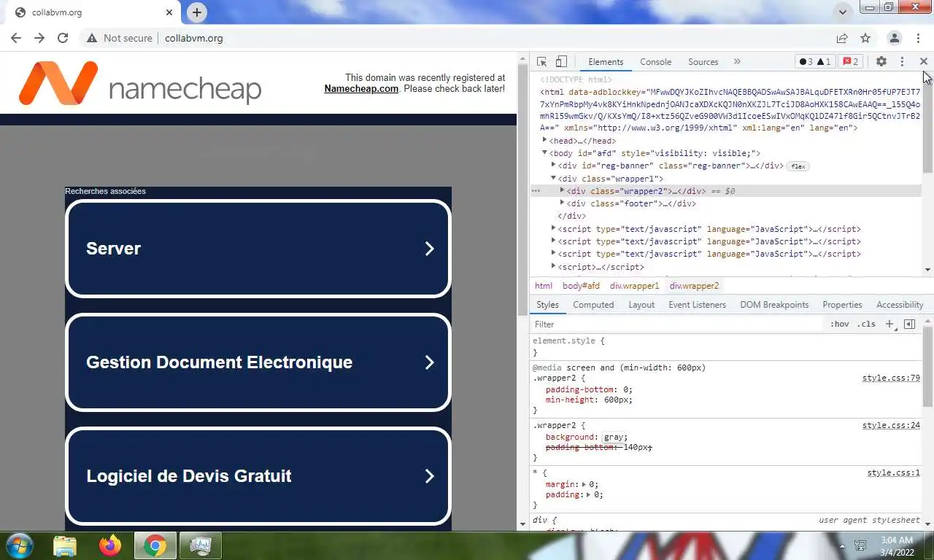The image size is (934, 560).
Task: Expand the margin shorthand property
Action: click(584, 484)
